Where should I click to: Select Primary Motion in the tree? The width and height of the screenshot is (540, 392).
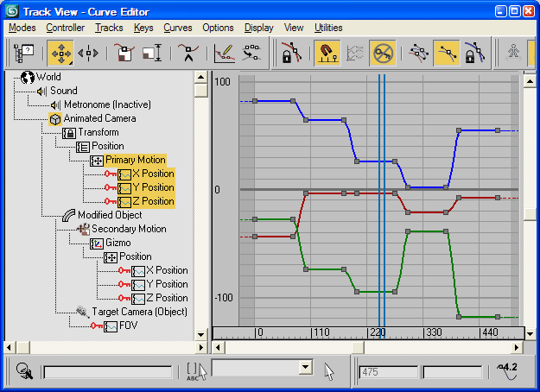coord(135,160)
